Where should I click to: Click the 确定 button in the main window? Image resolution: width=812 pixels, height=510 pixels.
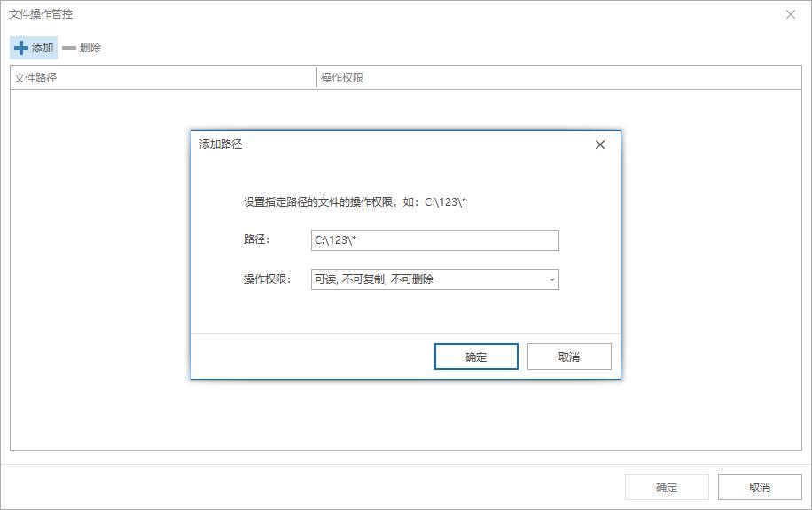click(x=667, y=487)
